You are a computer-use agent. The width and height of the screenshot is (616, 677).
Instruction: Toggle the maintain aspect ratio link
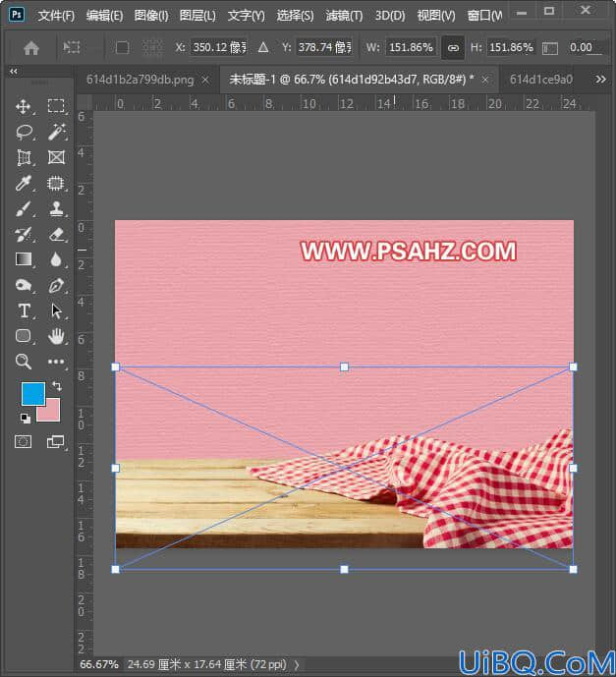453,48
